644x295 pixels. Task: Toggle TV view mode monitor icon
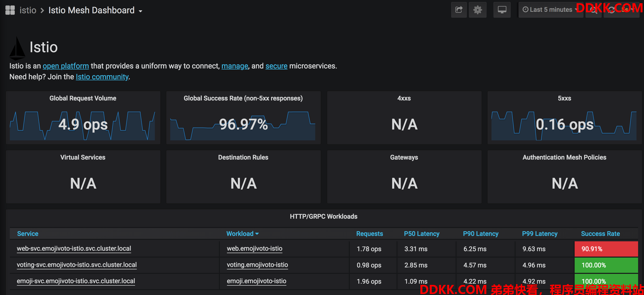(x=502, y=10)
